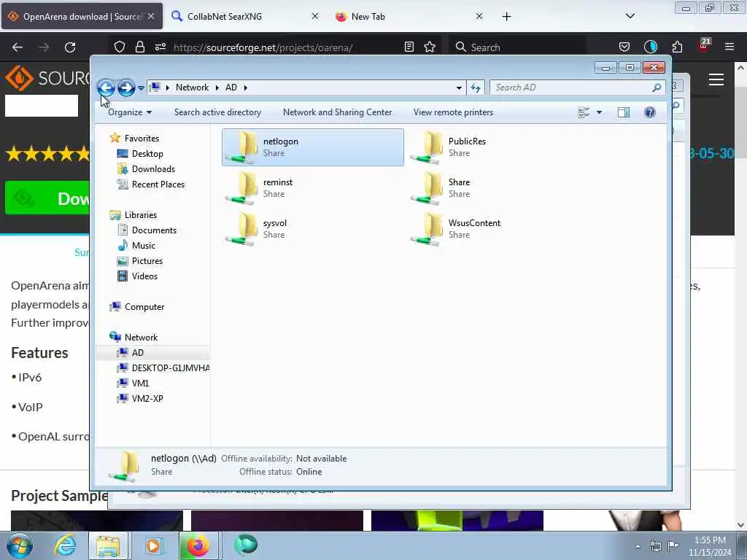
Task: Open recent pages dropdown beside forward arrow
Action: pos(141,88)
